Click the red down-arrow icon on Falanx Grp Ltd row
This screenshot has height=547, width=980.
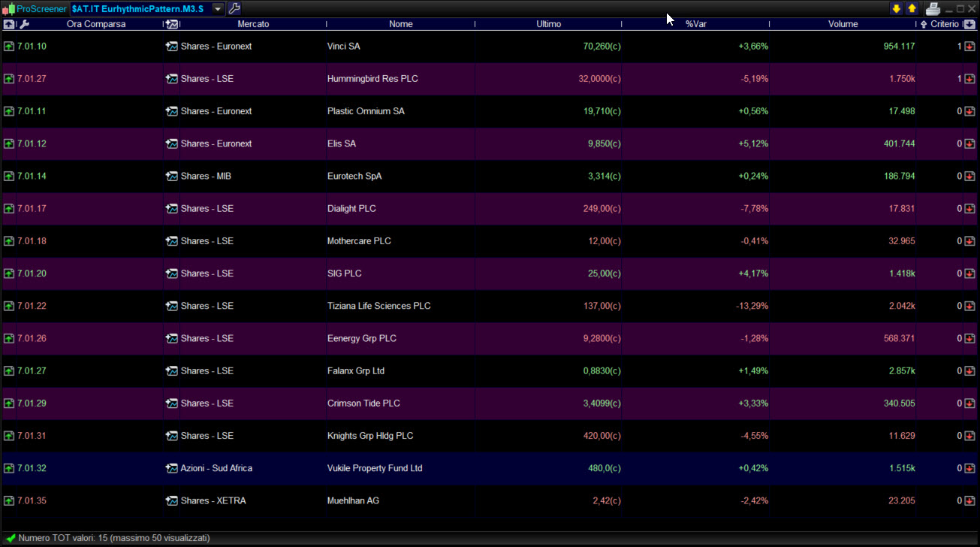click(969, 371)
